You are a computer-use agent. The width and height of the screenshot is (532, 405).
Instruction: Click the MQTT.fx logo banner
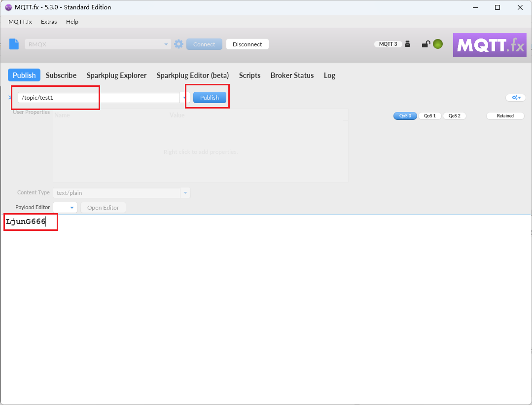[x=490, y=45]
